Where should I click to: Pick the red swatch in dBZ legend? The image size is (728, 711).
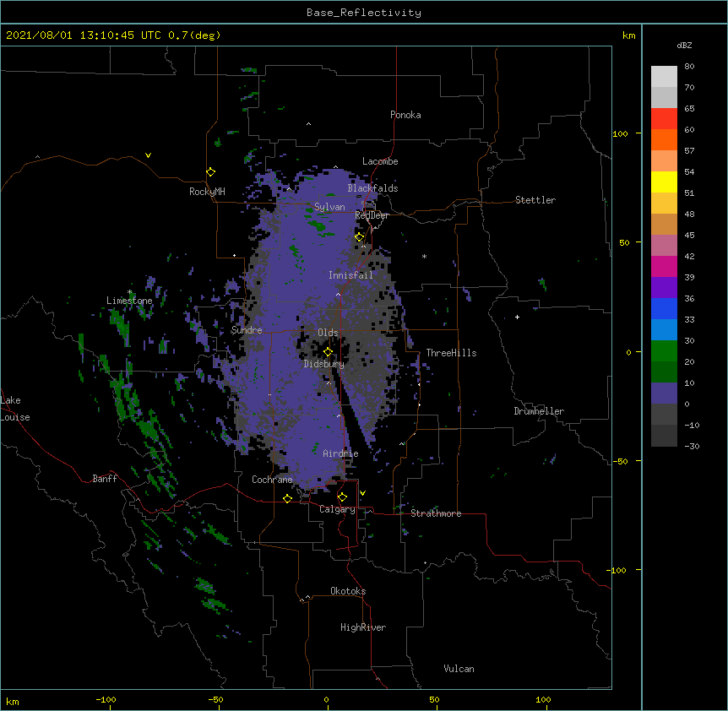(x=664, y=119)
